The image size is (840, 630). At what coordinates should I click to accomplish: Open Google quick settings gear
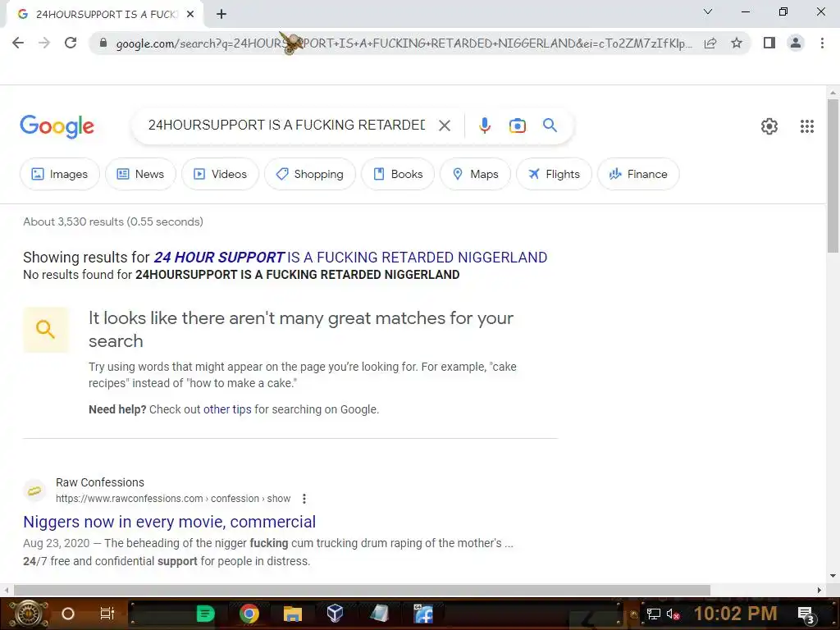click(769, 126)
